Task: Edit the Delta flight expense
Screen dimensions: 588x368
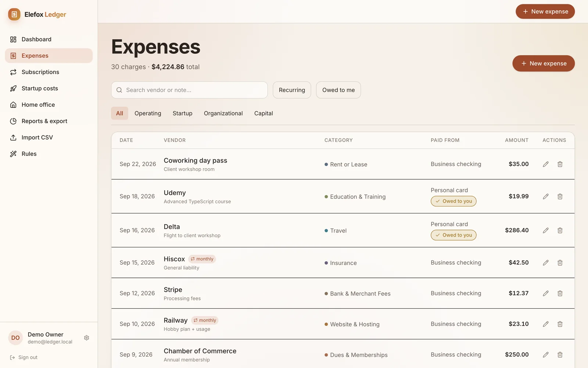Action: [546, 230]
